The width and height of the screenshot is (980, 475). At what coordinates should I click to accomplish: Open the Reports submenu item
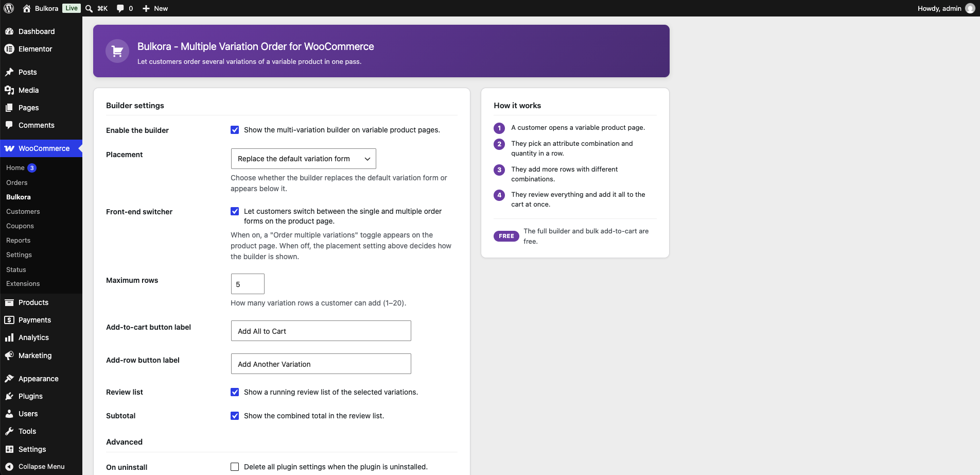pyautogui.click(x=19, y=240)
